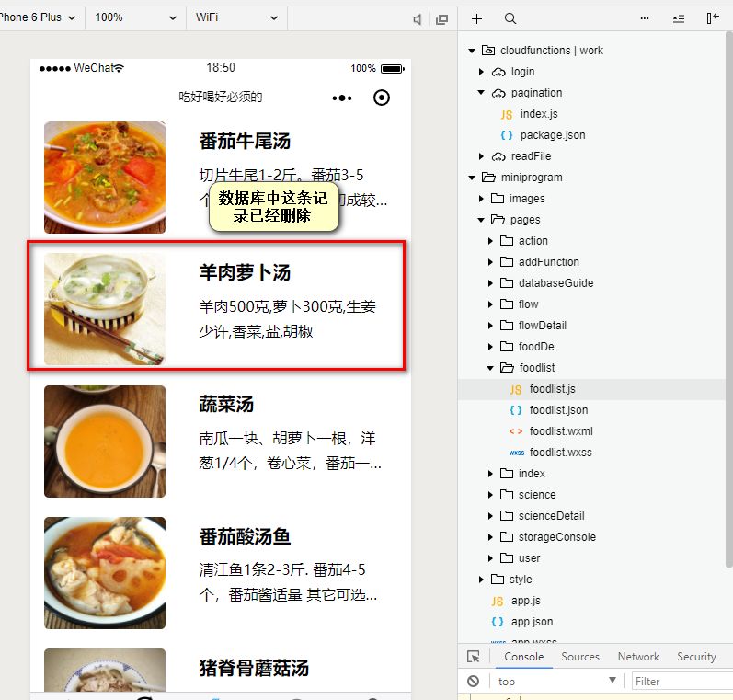This screenshot has width=733, height=700.
Task: Click the search magnifier icon in file panel
Action: point(510,18)
